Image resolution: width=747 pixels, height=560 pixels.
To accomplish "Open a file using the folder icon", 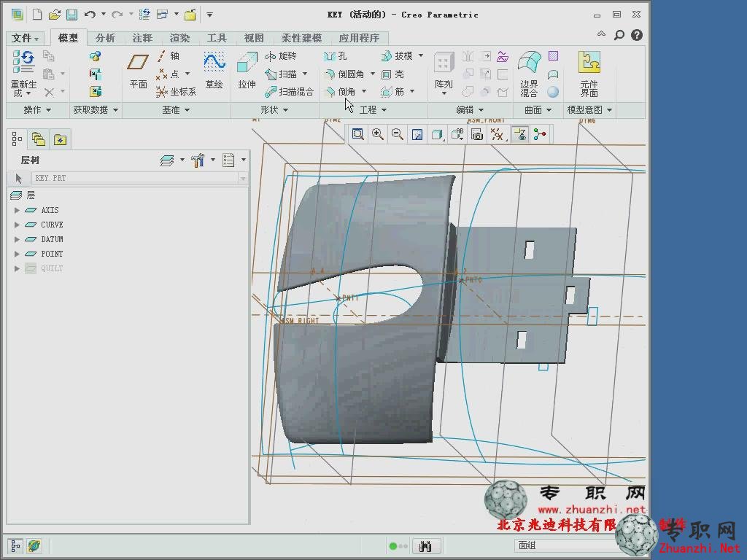I will point(55,15).
